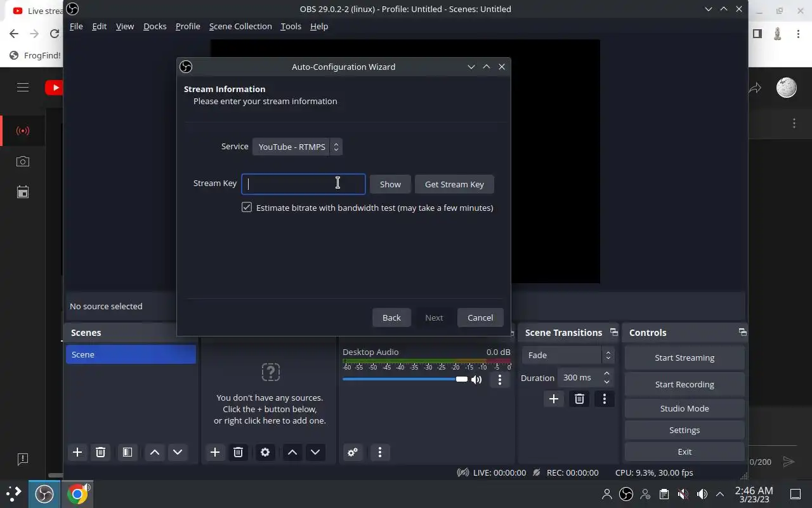812x508 pixels.
Task: Open YouTube hamburger menu icon
Action: 23,88
